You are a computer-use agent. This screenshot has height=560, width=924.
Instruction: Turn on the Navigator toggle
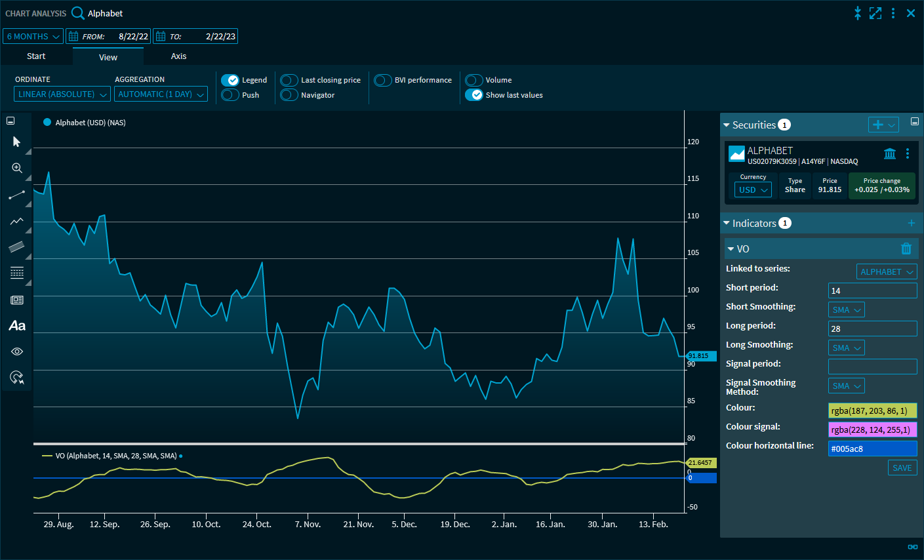pyautogui.click(x=289, y=95)
